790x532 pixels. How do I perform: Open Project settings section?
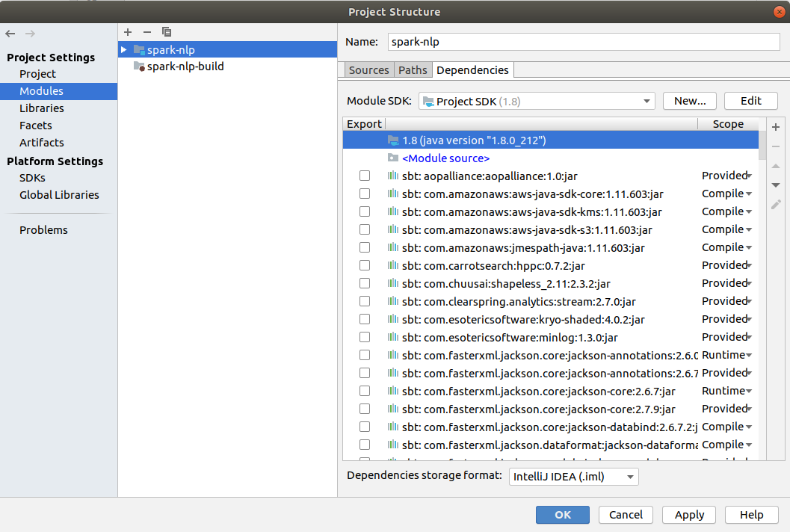(38, 74)
